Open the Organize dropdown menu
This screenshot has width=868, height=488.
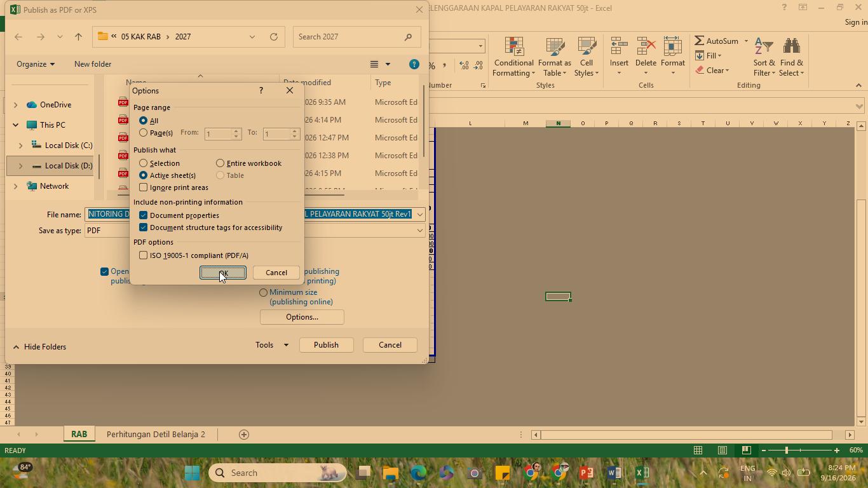click(x=36, y=64)
